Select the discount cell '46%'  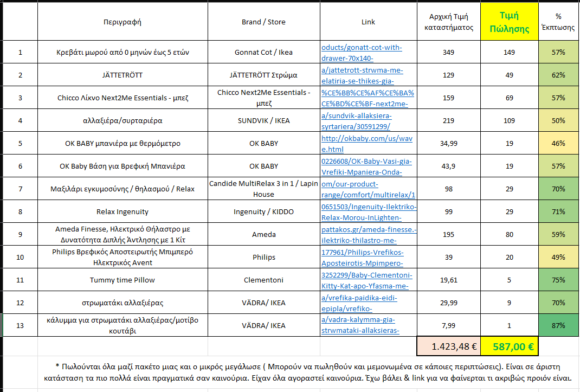[x=558, y=143]
